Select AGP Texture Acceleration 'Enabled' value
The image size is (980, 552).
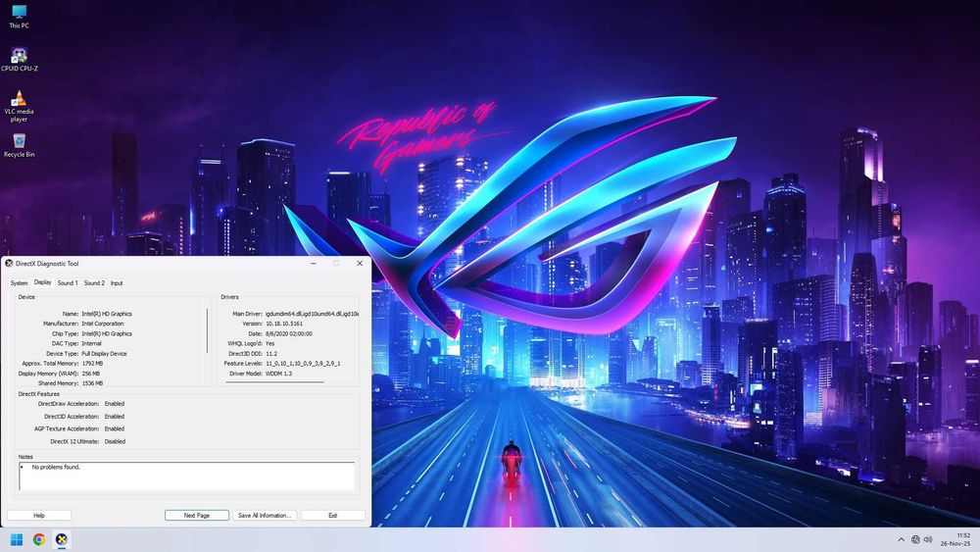[115, 428]
